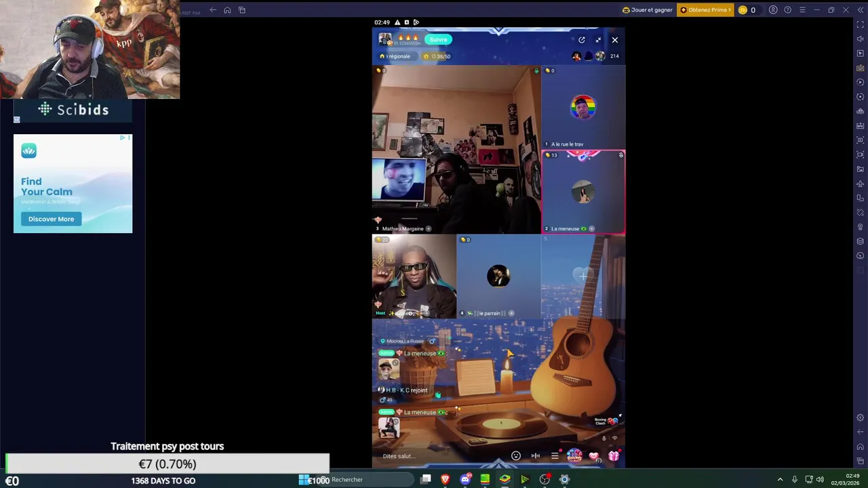Screen dimensions: 868x488
Task: Open the emoji picker in chat bar
Action: point(516,456)
